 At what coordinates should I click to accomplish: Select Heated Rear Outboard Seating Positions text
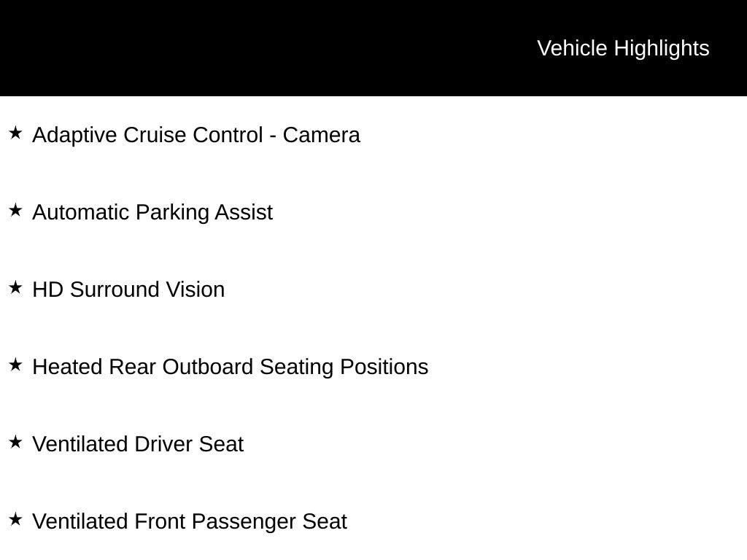pos(230,367)
